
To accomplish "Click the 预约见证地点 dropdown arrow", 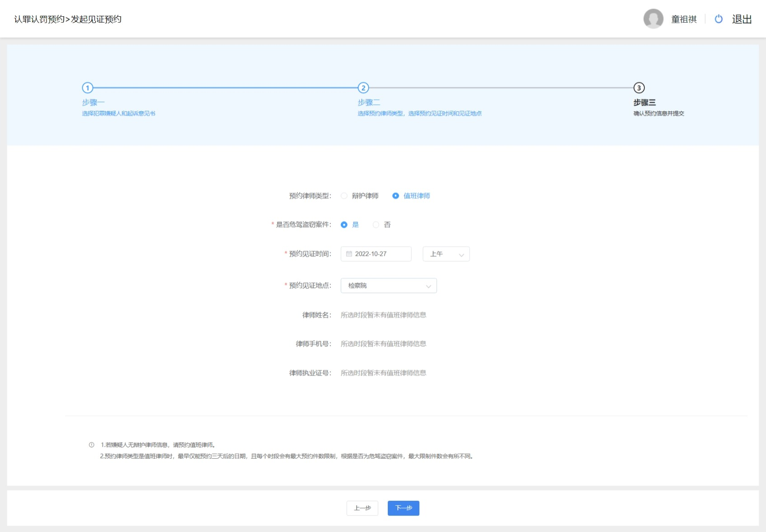I will click(428, 286).
